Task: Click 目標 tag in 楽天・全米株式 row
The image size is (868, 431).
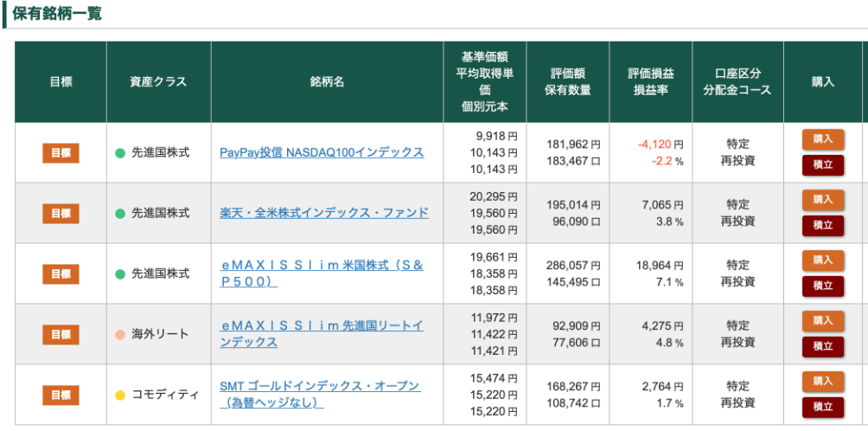Action: 61,213
